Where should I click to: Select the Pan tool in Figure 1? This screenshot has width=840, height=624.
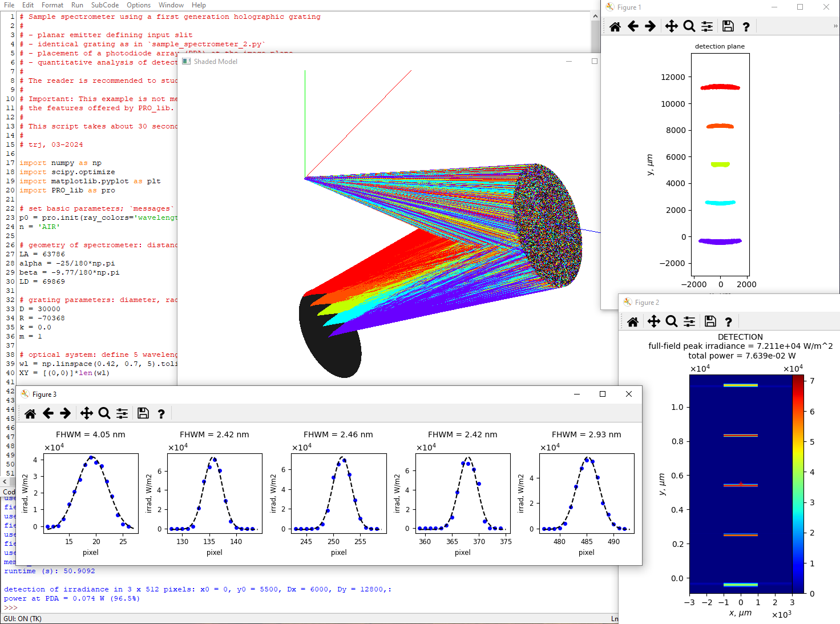[x=672, y=26]
